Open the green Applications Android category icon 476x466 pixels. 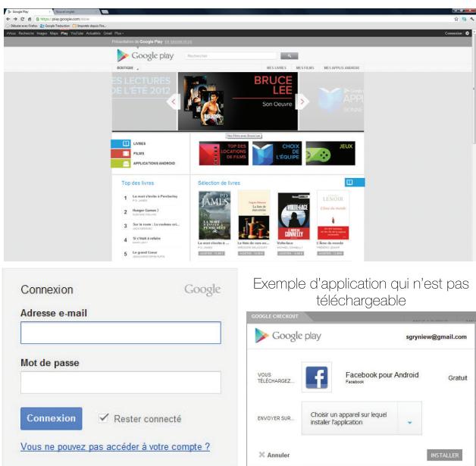[x=121, y=164]
